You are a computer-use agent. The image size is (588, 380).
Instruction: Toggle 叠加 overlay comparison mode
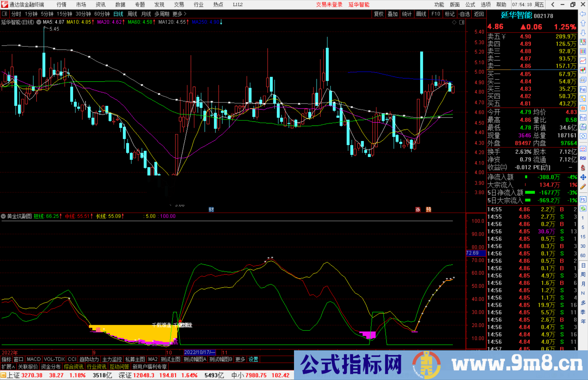pyautogui.click(x=393, y=14)
